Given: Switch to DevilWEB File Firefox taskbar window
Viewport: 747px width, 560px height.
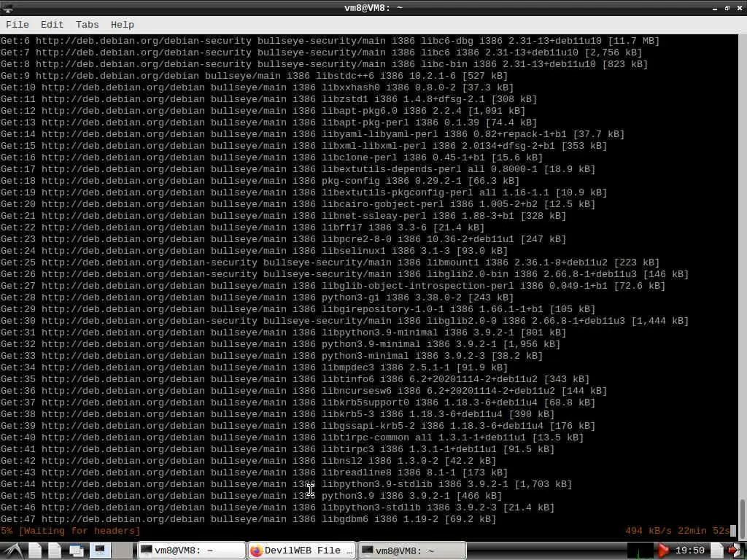Looking at the screenshot, I should coord(302,551).
